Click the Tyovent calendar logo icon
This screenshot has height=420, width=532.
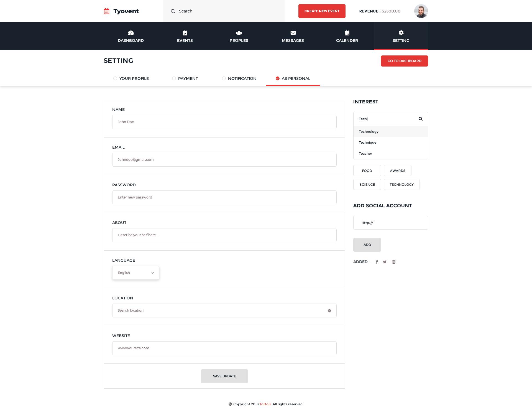(106, 11)
